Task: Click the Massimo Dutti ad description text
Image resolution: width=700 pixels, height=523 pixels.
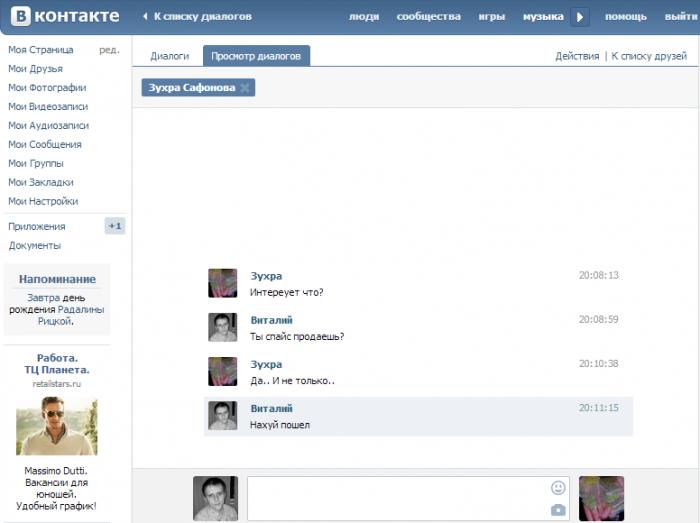Action: [x=56, y=489]
